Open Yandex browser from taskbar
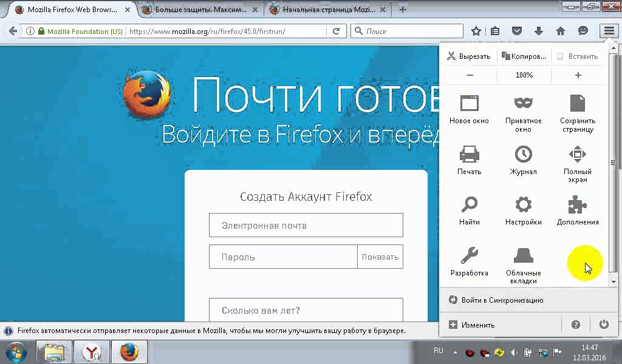The height and width of the screenshot is (364, 622). click(x=92, y=352)
